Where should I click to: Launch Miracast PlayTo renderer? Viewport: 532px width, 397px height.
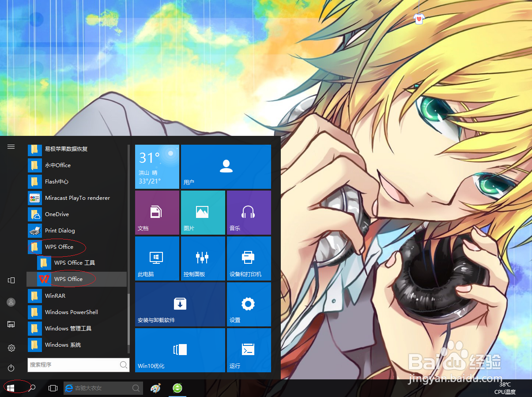pos(77,198)
